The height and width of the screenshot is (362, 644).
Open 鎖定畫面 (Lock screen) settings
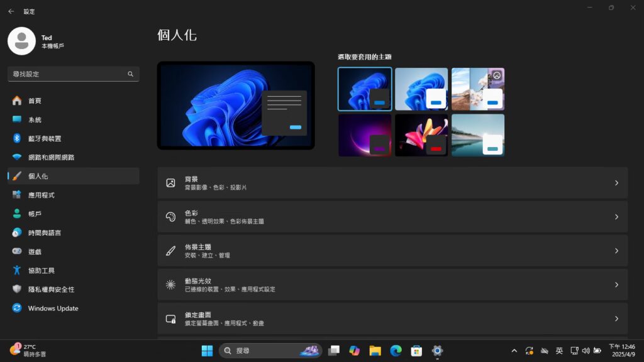pos(392,319)
